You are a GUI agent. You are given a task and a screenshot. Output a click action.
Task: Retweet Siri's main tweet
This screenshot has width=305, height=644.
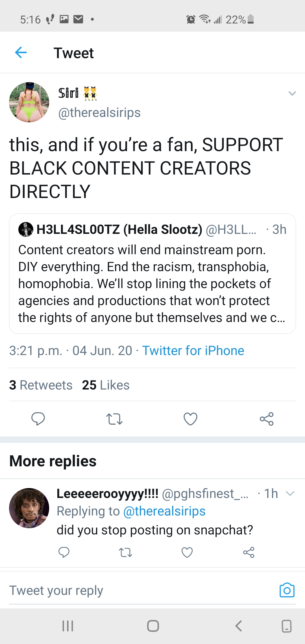click(x=114, y=419)
